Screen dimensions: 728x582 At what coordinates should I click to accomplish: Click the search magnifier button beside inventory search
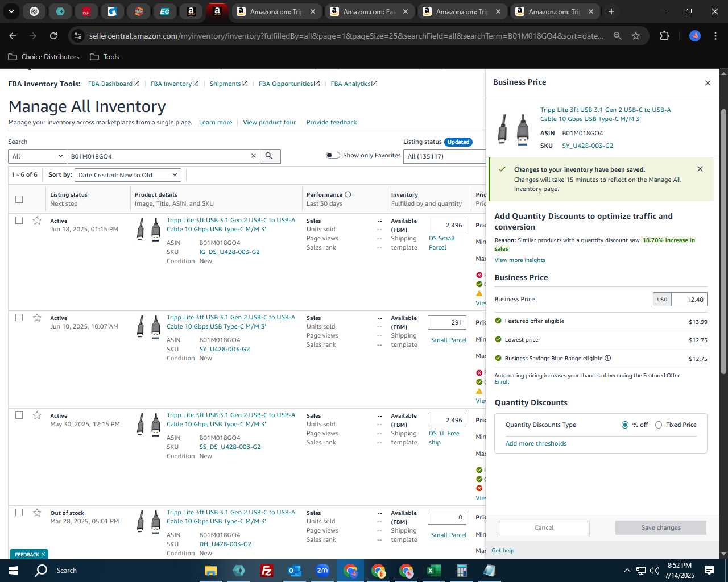[270, 156]
